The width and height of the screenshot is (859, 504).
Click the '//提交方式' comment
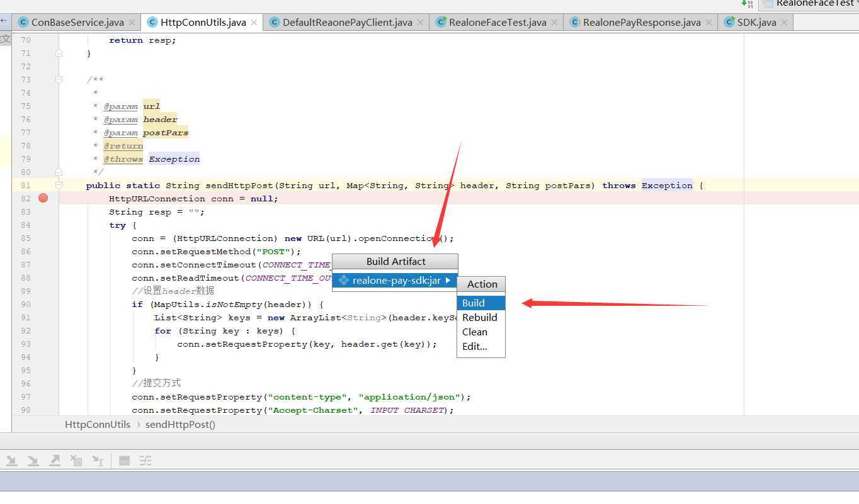[156, 383]
